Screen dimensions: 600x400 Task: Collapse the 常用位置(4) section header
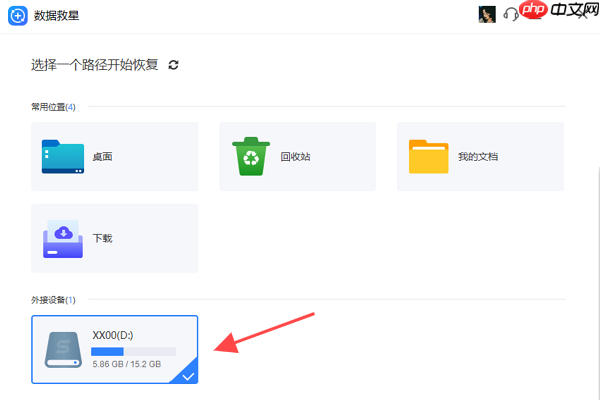coord(53,107)
